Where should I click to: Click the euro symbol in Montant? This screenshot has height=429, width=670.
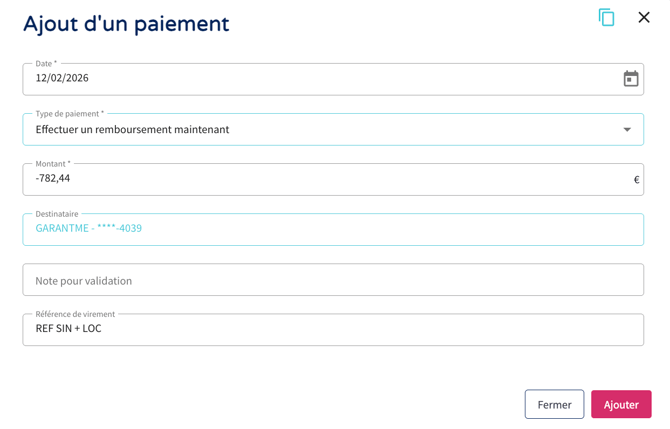pos(636,180)
